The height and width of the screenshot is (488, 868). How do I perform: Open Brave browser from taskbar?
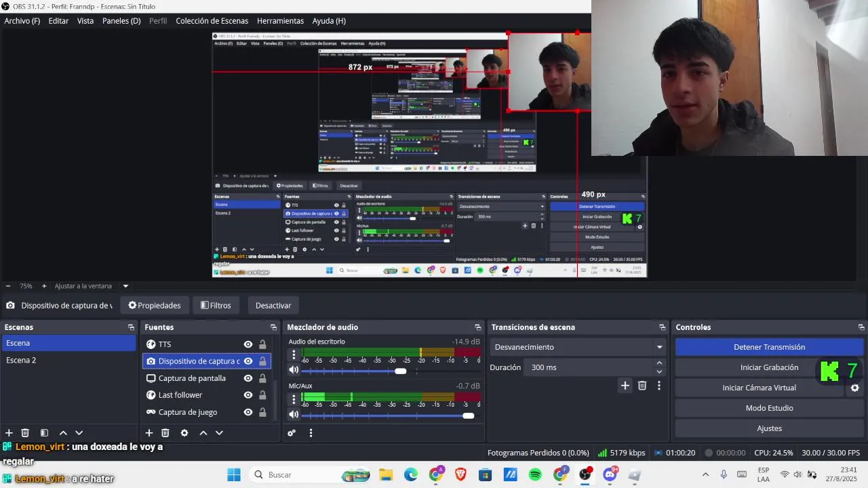pyautogui.click(x=460, y=474)
